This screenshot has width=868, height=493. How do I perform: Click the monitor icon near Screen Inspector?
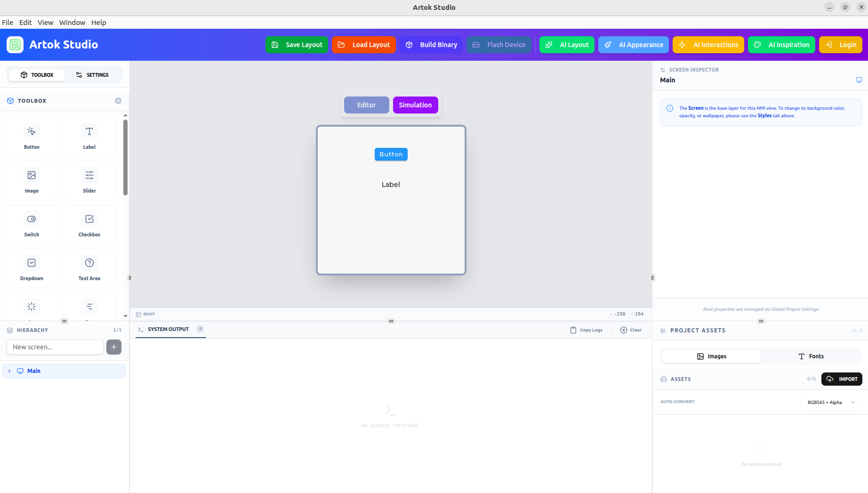pos(859,80)
